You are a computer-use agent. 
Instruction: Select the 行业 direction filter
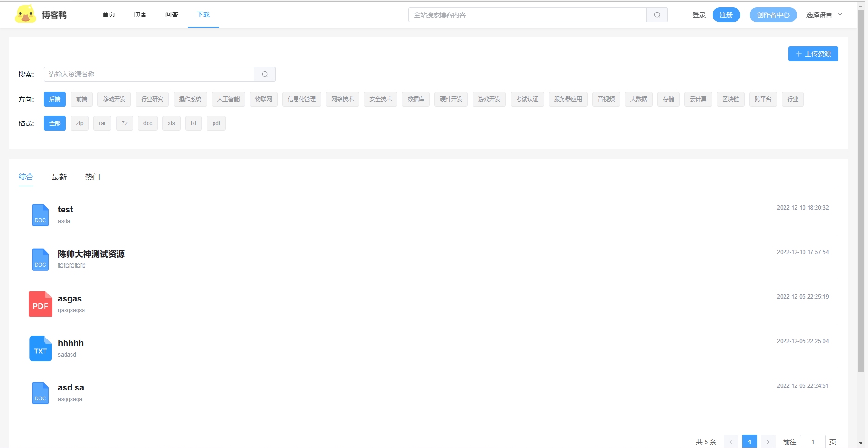[793, 99]
